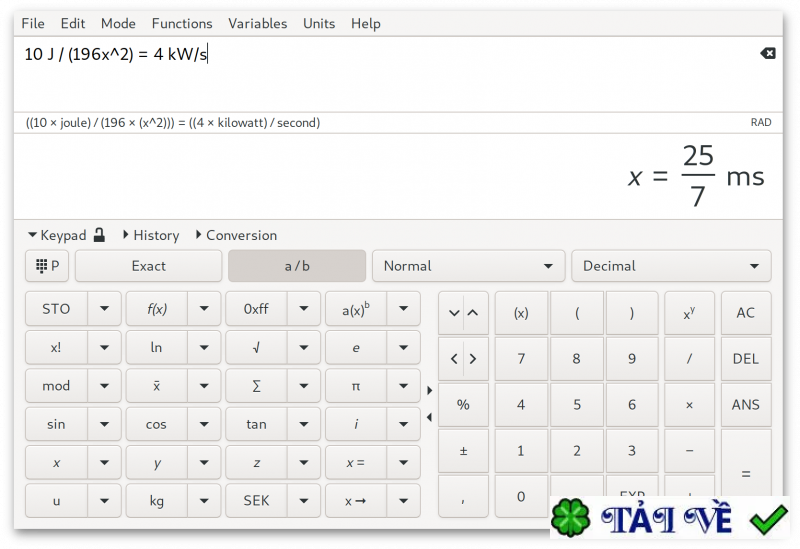Click the factorial x! key
Image resolution: width=800 pixels, height=549 pixels.
click(x=56, y=347)
